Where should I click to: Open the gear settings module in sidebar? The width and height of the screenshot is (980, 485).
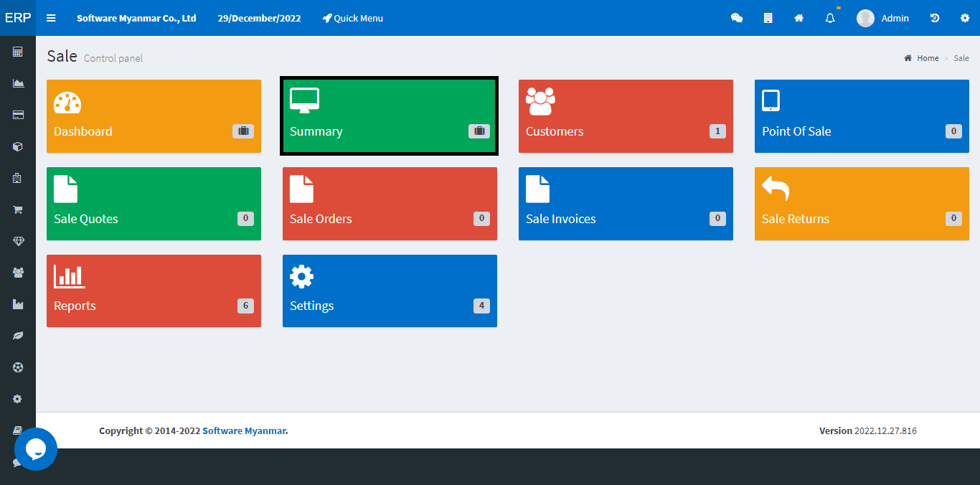pos(18,399)
